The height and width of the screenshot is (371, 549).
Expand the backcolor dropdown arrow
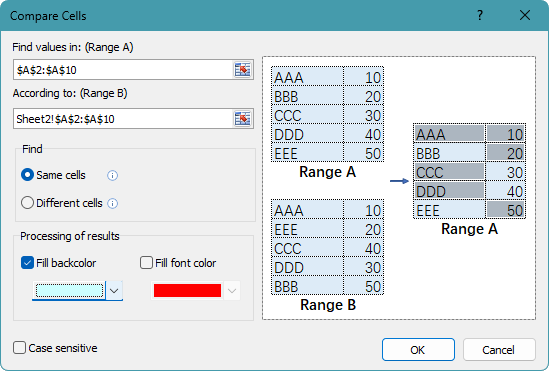[114, 290]
